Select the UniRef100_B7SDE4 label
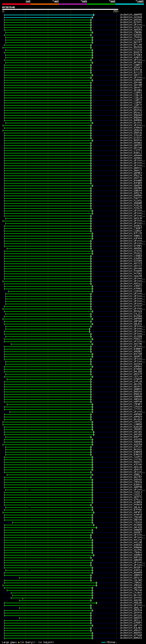146x644 pixels. (131, 55)
